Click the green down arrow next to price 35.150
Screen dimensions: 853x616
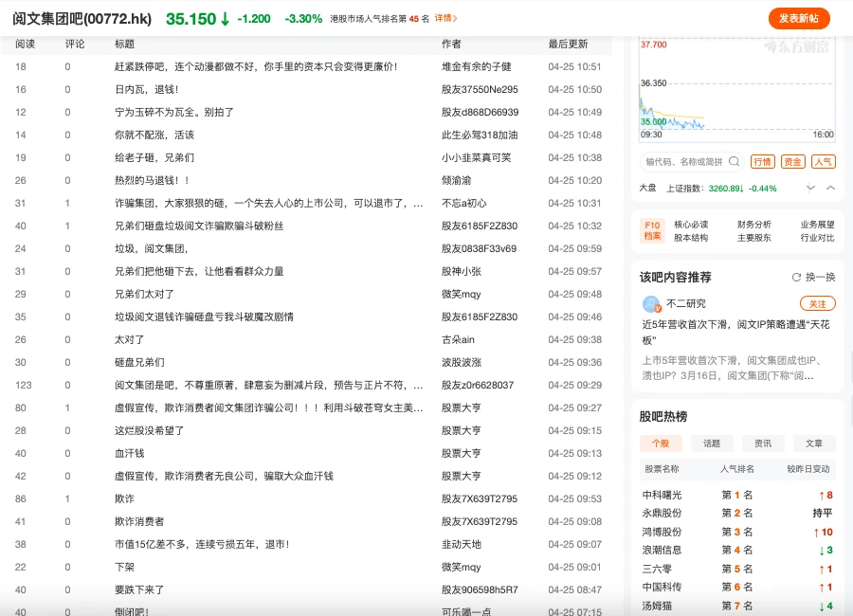(225, 19)
